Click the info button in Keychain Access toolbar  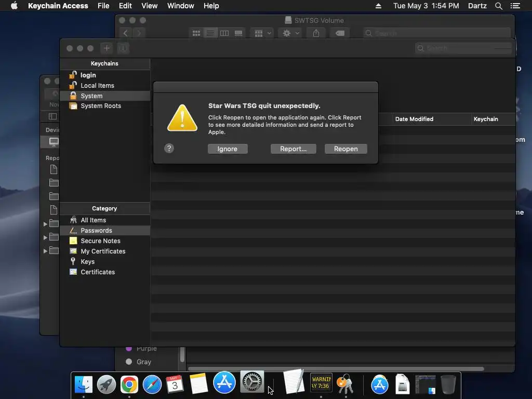point(123,48)
